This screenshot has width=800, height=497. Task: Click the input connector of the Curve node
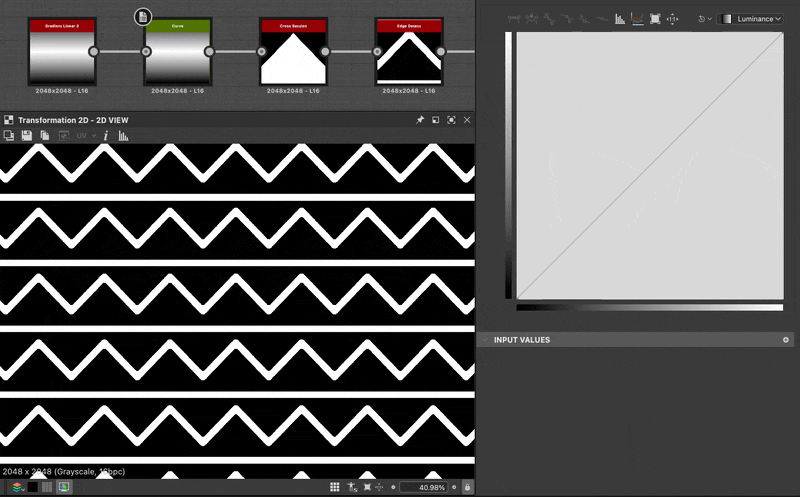coord(146,52)
